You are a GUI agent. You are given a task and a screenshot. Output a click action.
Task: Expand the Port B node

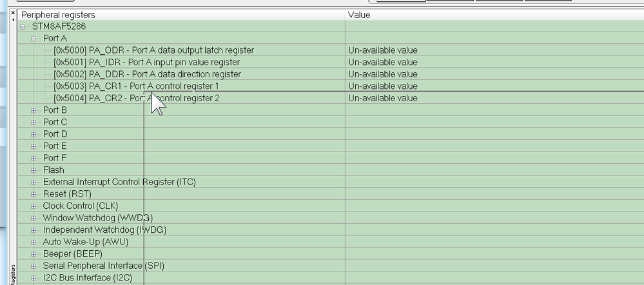tap(34, 110)
